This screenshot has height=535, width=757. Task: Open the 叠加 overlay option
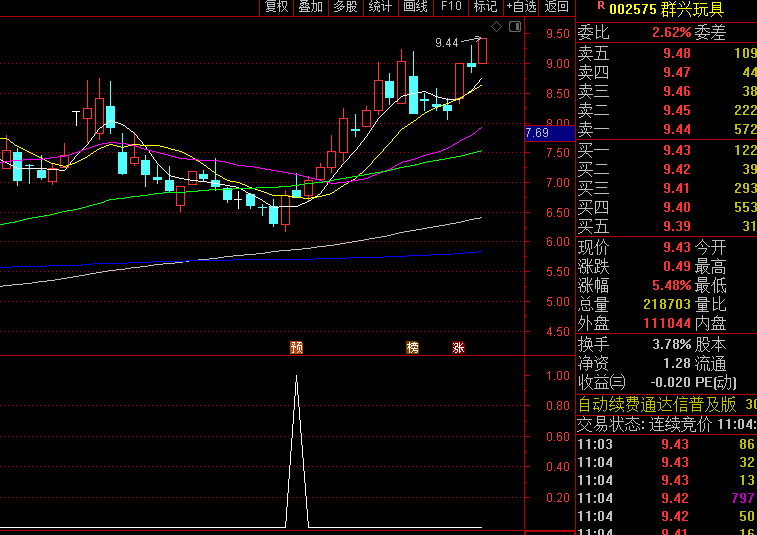(311, 7)
